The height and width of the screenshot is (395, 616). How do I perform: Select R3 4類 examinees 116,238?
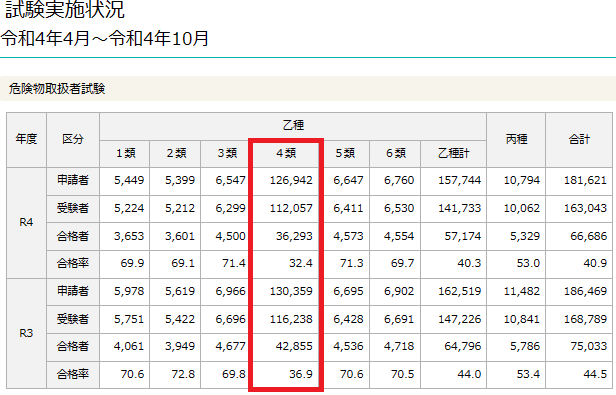[291, 319]
